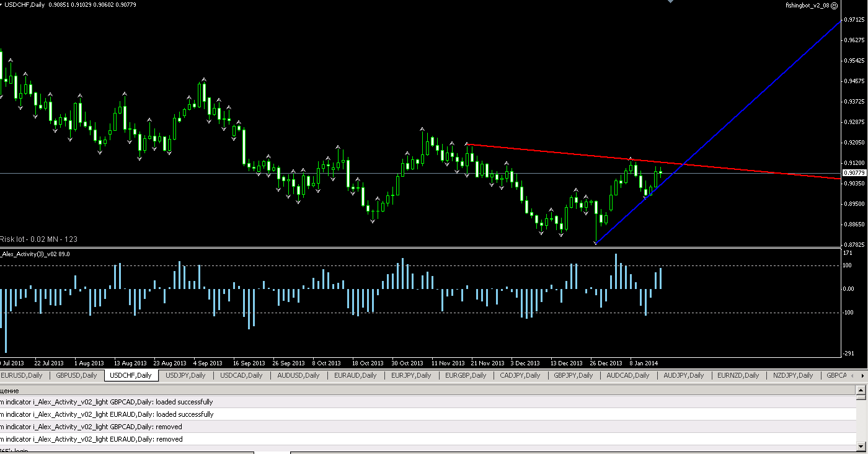Switch to the EURJPY,Daily chart tab
Viewport: 868px width, 454px height.
(x=412, y=375)
